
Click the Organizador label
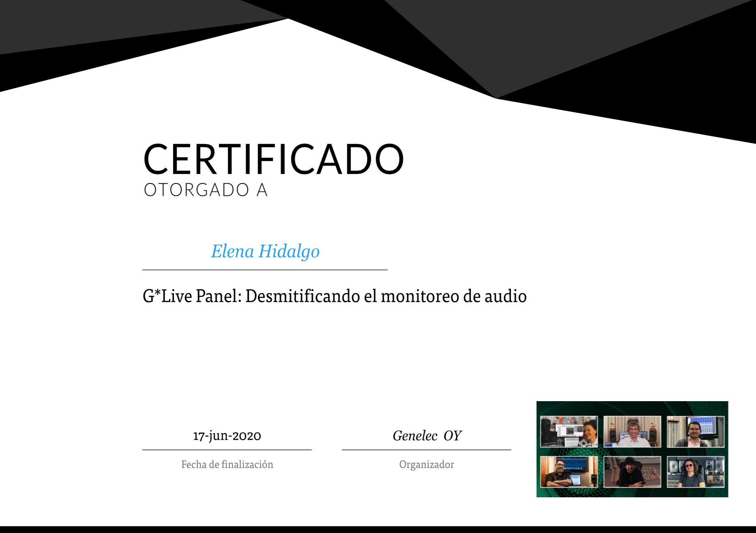[427, 465]
